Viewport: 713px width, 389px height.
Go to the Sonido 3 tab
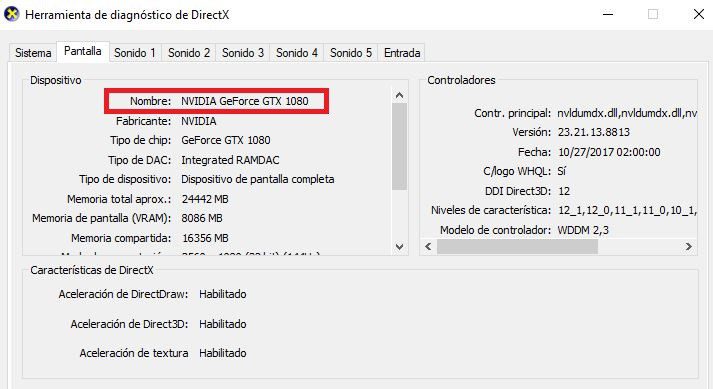point(243,53)
